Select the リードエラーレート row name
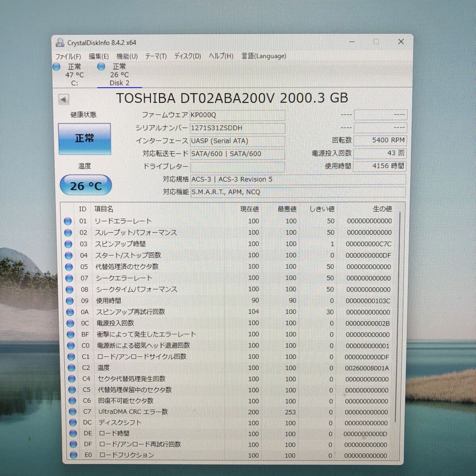The height and width of the screenshot is (476, 476). tap(123, 221)
